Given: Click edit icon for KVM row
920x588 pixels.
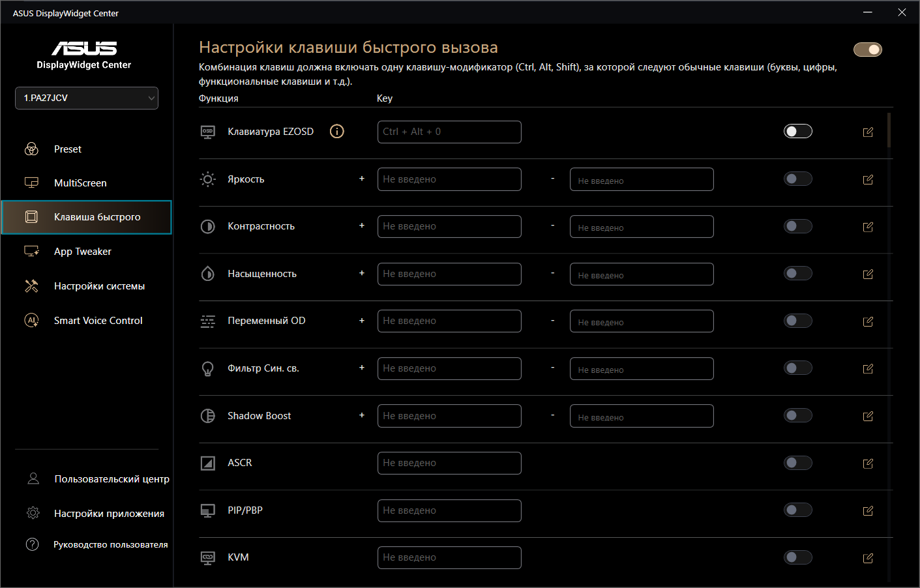Looking at the screenshot, I should [x=868, y=558].
